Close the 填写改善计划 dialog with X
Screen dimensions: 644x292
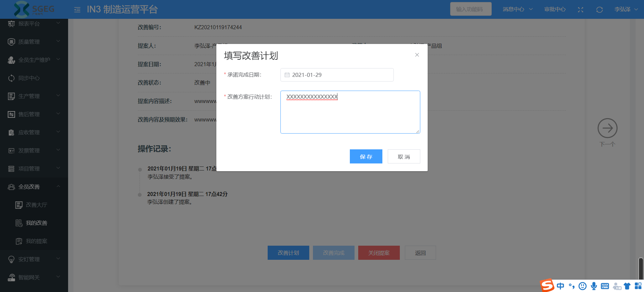click(417, 55)
